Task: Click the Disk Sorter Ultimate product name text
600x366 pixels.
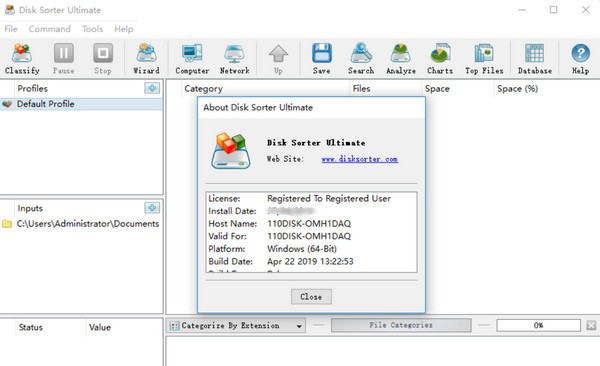Action: (x=316, y=143)
